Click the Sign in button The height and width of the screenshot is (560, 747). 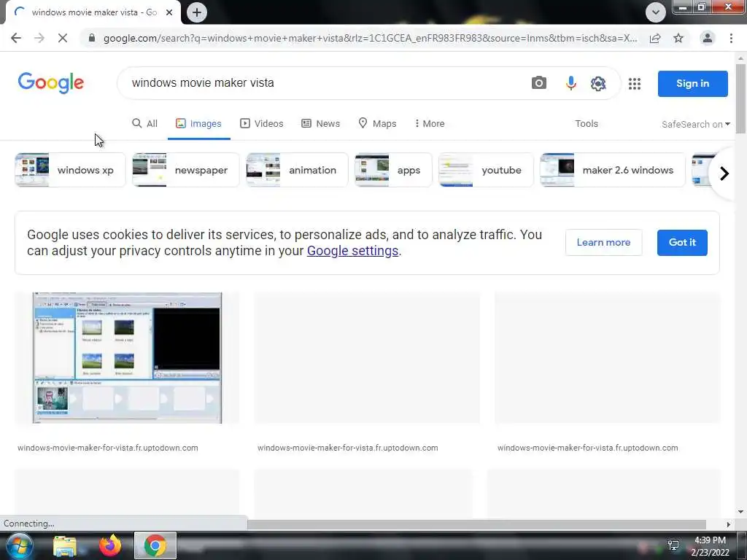[693, 83]
